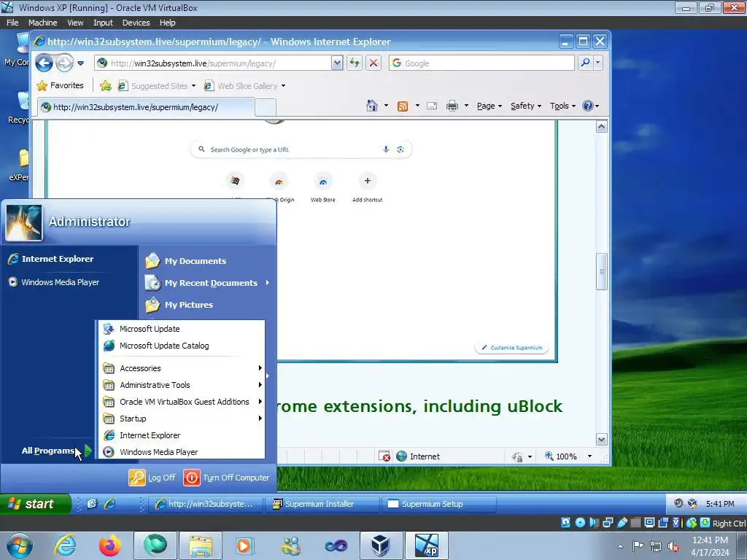
Task: Click the Customise Supermium button
Action: [x=511, y=348]
